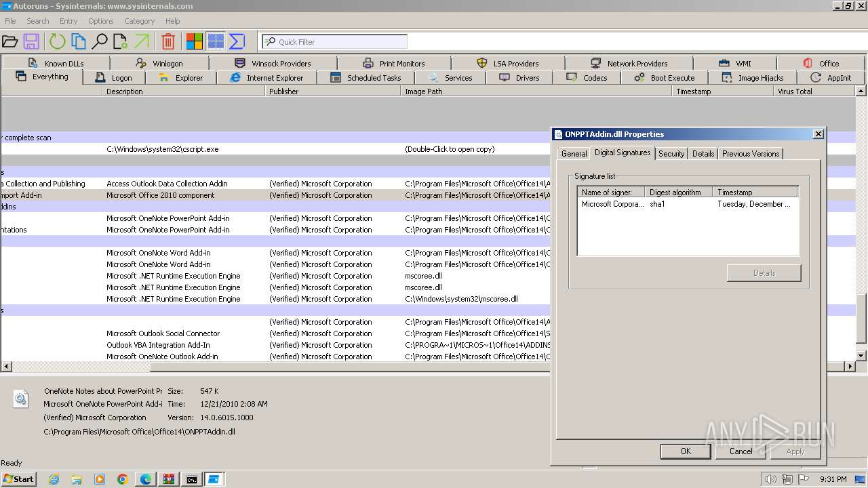Screen dimensions: 868x488
Task: Select the Microsoft Corpora... sha1 signature row
Action: click(x=688, y=204)
